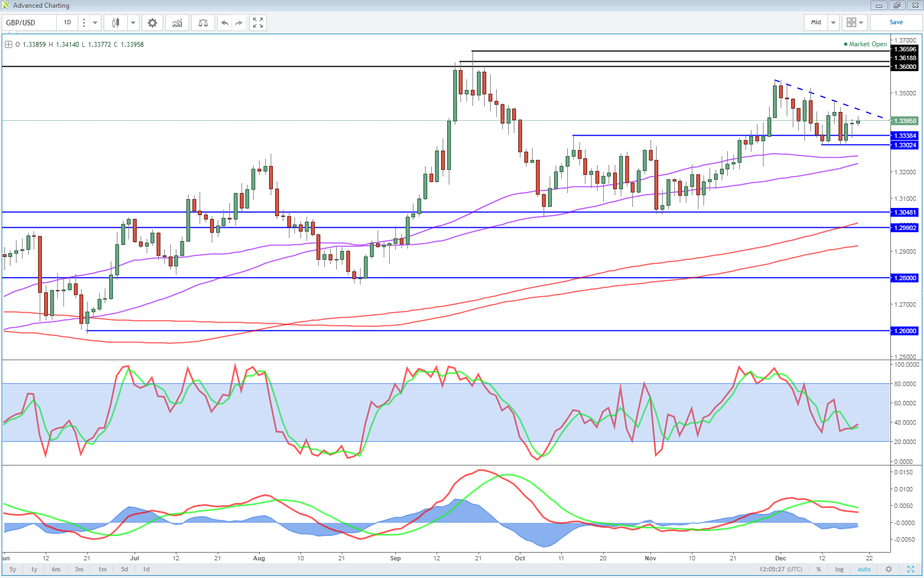This screenshot has height=578, width=924.
Task: Undo the last chart action
Action: click(x=224, y=23)
